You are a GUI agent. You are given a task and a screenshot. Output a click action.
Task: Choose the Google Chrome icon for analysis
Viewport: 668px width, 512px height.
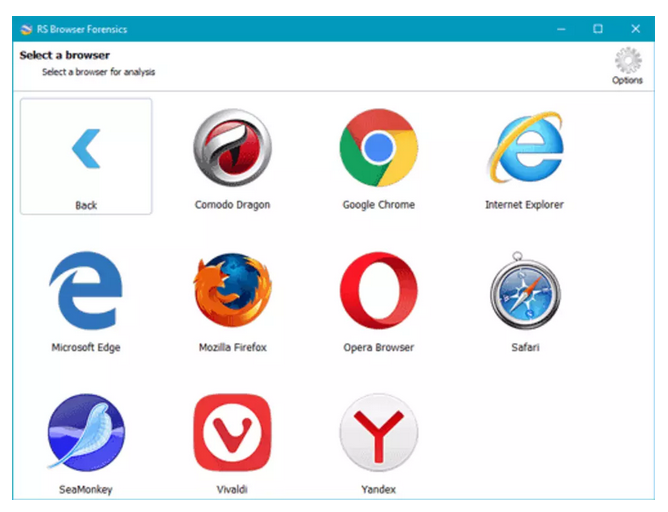point(379,148)
